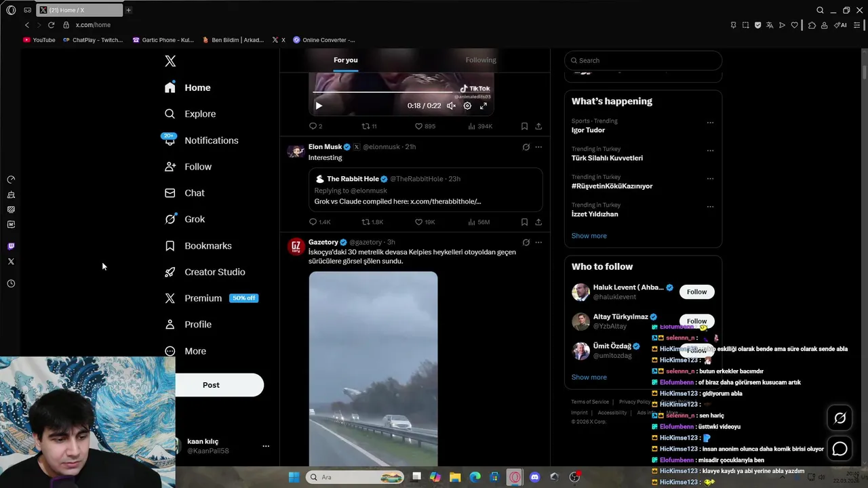
Task: Open Grok in the sidebar
Action: [x=185, y=219]
